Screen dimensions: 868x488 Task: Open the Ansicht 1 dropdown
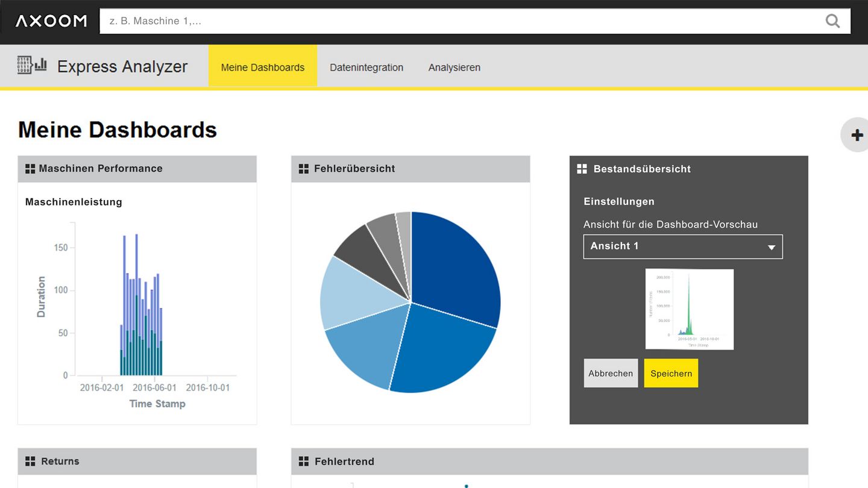tap(683, 246)
